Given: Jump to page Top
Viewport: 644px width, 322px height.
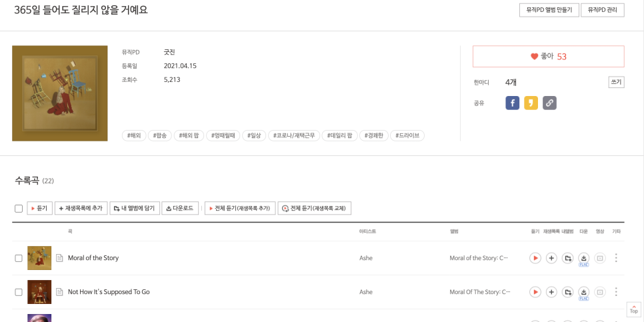Looking at the screenshot, I should click(634, 309).
